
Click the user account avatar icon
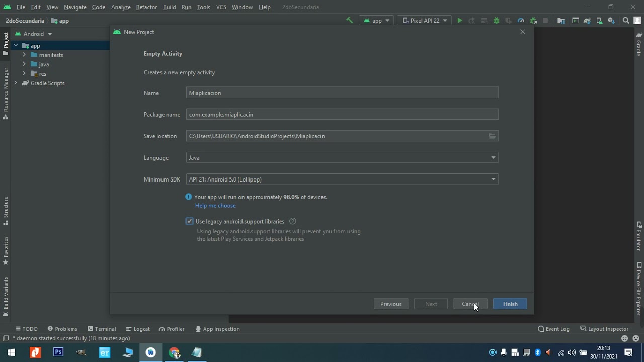(637, 21)
